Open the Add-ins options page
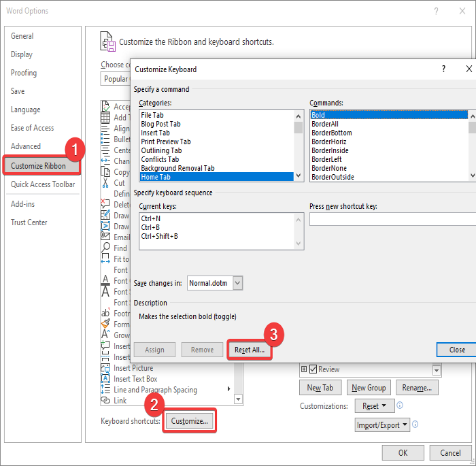The image size is (476, 466). click(22, 204)
